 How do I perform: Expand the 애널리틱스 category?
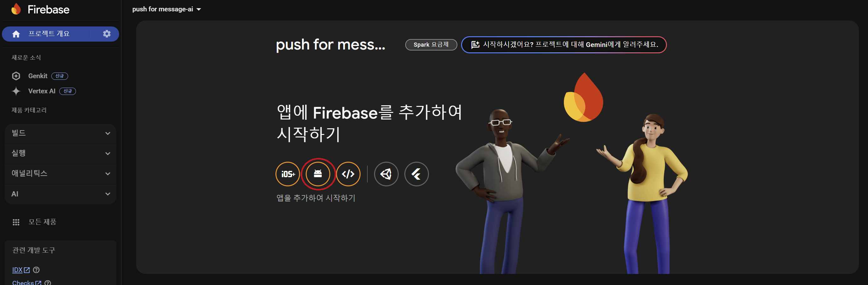click(x=61, y=173)
